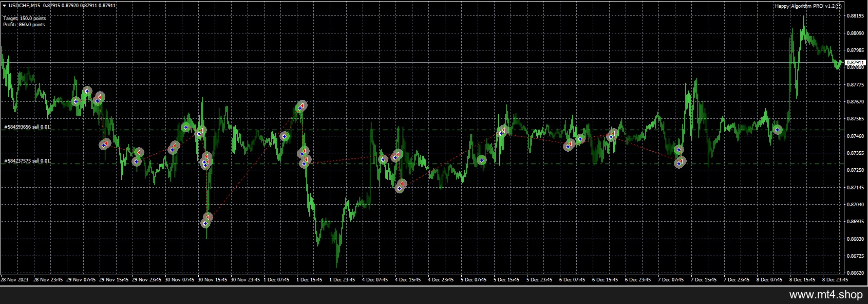Image resolution: width=868 pixels, height=304 pixels.
Task: Click the '29 Nov 23:45' time axis label
Action: pyautogui.click(x=147, y=280)
